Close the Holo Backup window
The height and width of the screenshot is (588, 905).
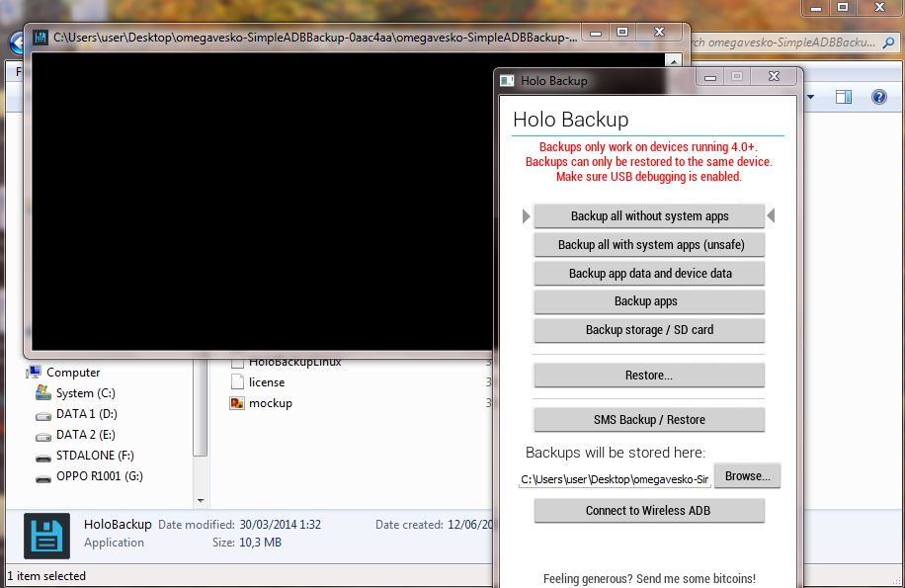click(775, 76)
